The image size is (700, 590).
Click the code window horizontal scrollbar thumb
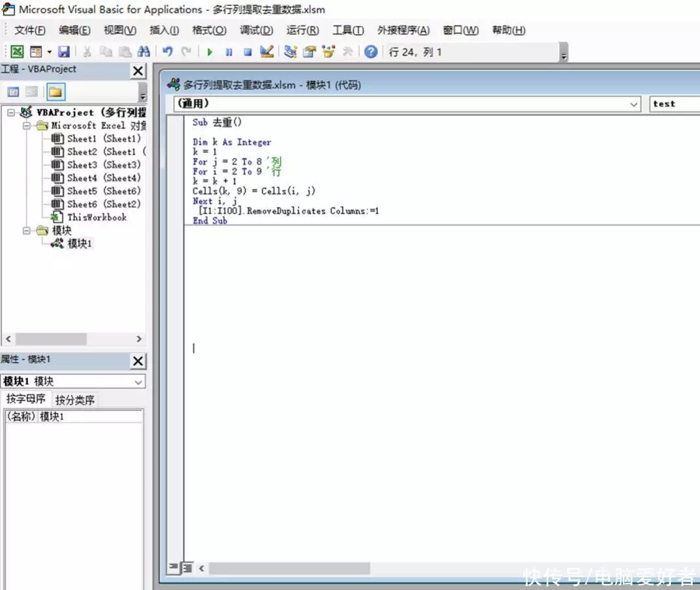[289, 568]
